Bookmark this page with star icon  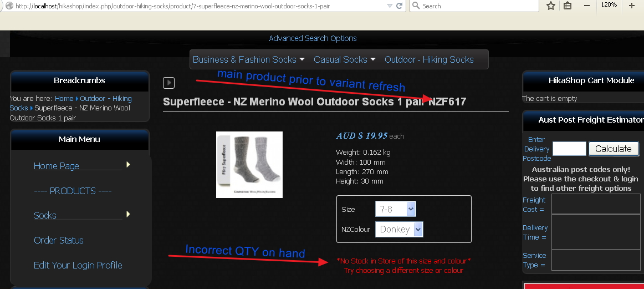(x=551, y=6)
